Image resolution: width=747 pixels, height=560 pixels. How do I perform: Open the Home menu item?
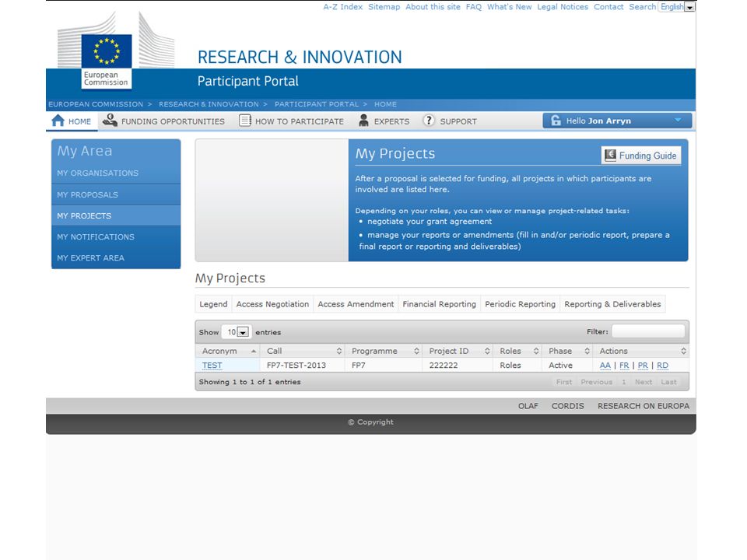point(72,121)
